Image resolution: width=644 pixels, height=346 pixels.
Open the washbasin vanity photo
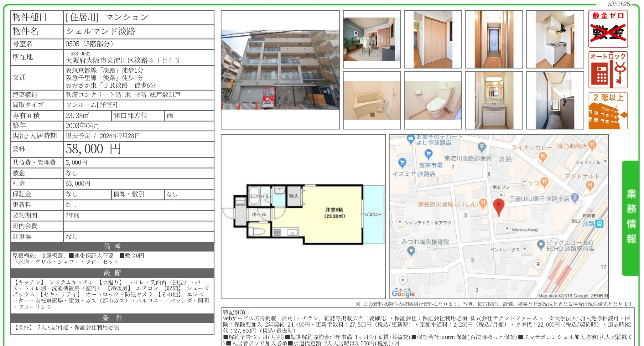pos(494,100)
